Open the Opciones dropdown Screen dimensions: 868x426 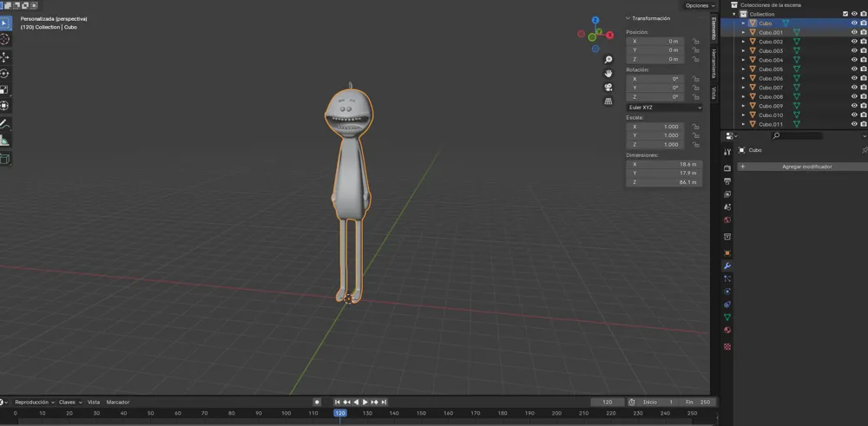tap(700, 5)
